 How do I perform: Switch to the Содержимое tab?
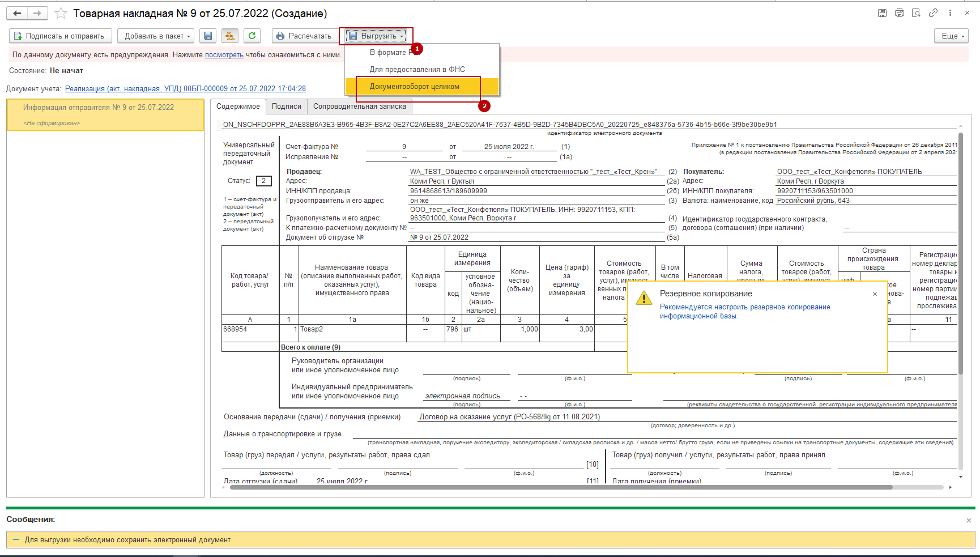coord(238,107)
